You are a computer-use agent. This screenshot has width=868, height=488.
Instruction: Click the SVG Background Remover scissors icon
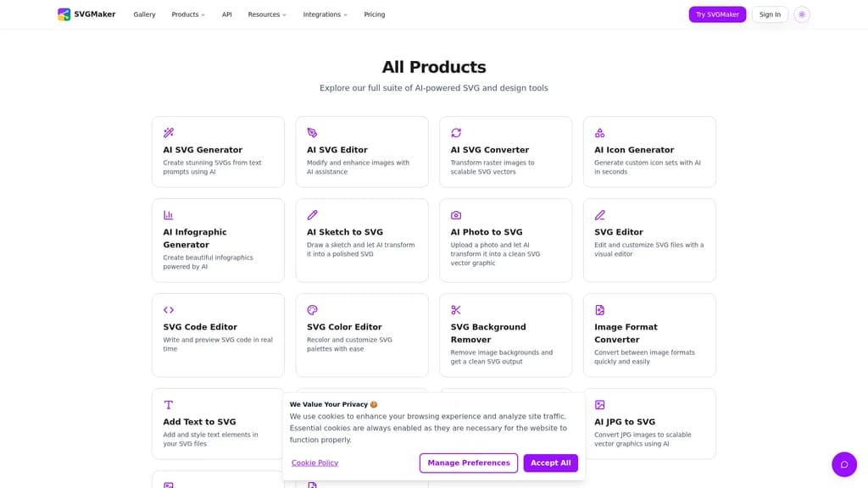tap(455, 310)
